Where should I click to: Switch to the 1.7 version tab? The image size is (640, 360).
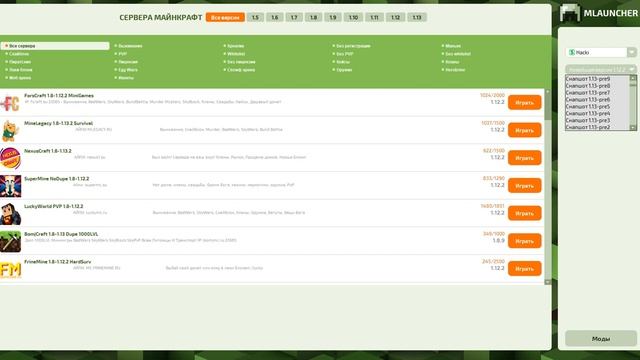point(294,18)
